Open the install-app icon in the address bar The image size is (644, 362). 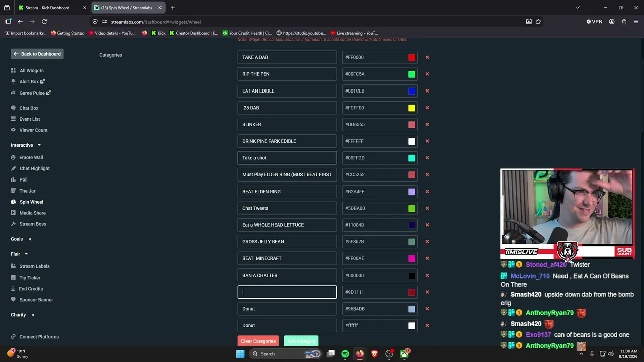coord(529,22)
